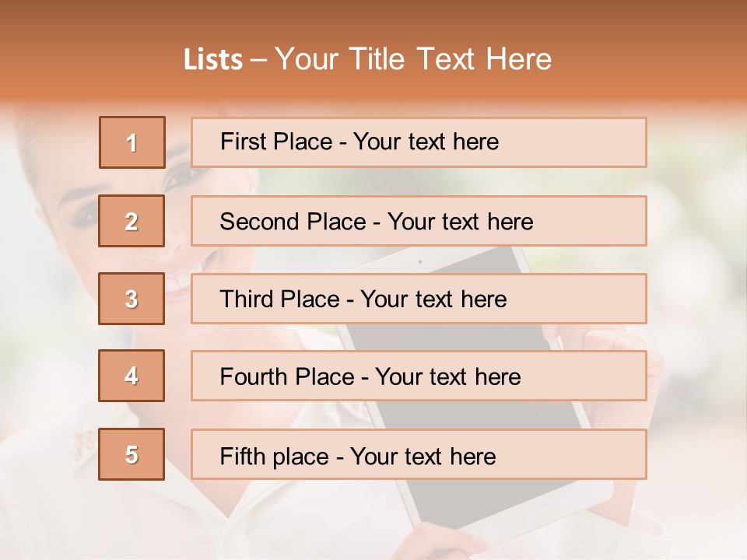
Task: Click the Your Title Text Here heading
Action: coord(412,59)
